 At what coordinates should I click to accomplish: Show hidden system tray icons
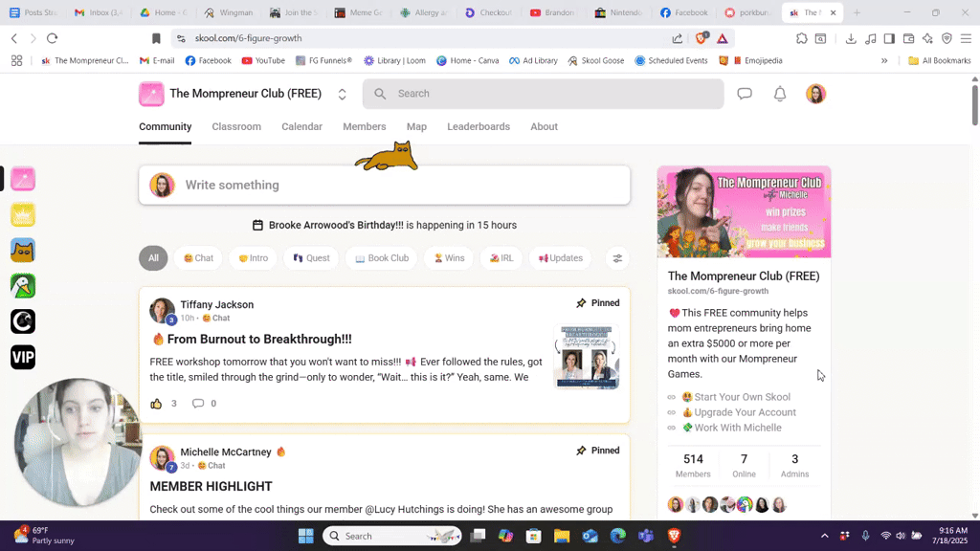coord(824,536)
